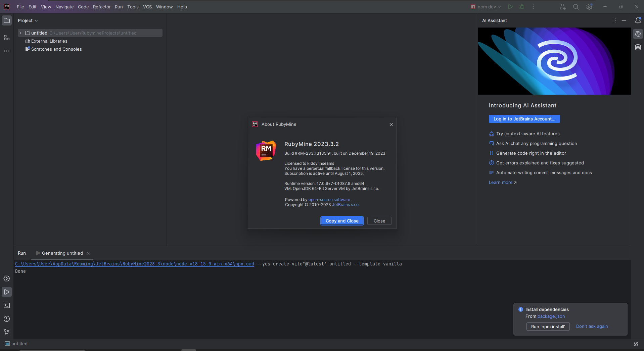Open the File menu
Image resolution: width=644 pixels, height=351 pixels.
click(x=20, y=7)
